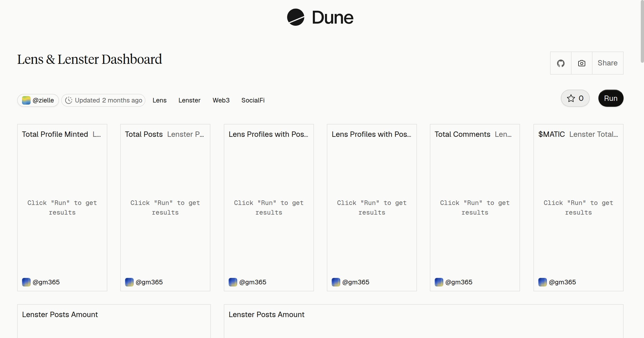Screen dimensions: 644x338
Task: Select the Web3 tag
Action: tap(221, 100)
